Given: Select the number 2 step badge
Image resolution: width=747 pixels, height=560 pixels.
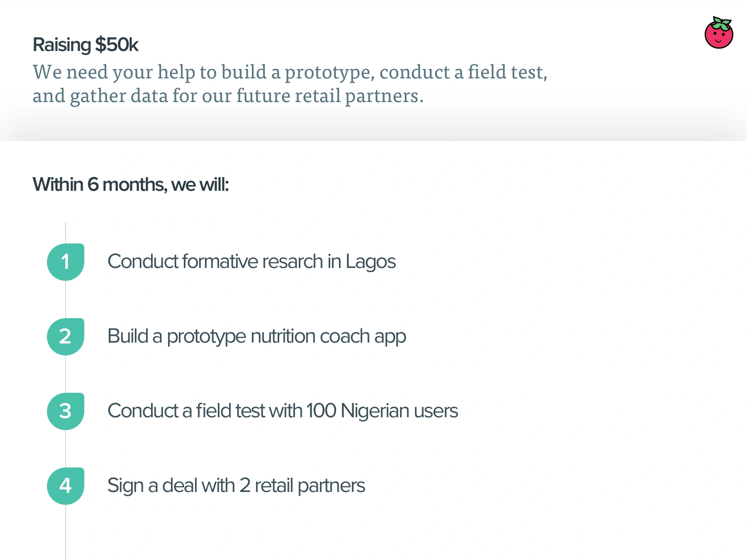Looking at the screenshot, I should pyautogui.click(x=66, y=336).
